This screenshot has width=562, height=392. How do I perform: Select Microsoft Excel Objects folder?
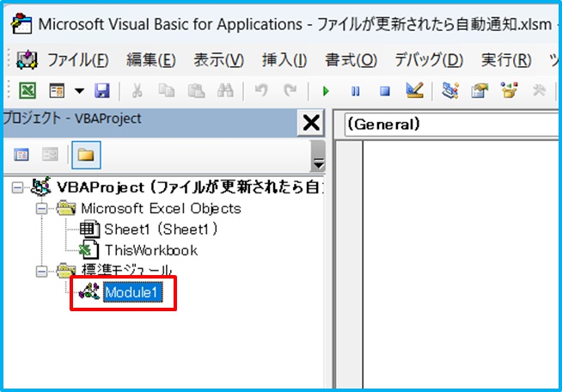[161, 208]
